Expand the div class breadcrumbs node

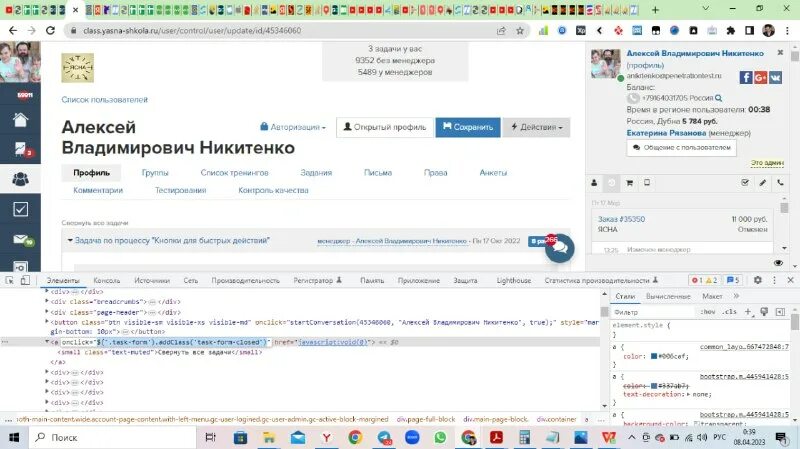(47, 302)
